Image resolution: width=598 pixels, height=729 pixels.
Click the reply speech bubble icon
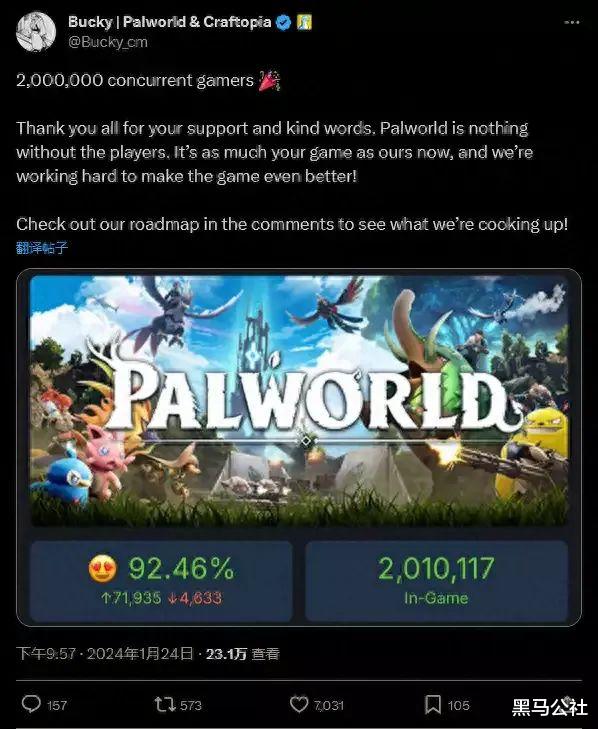[x=31, y=704]
